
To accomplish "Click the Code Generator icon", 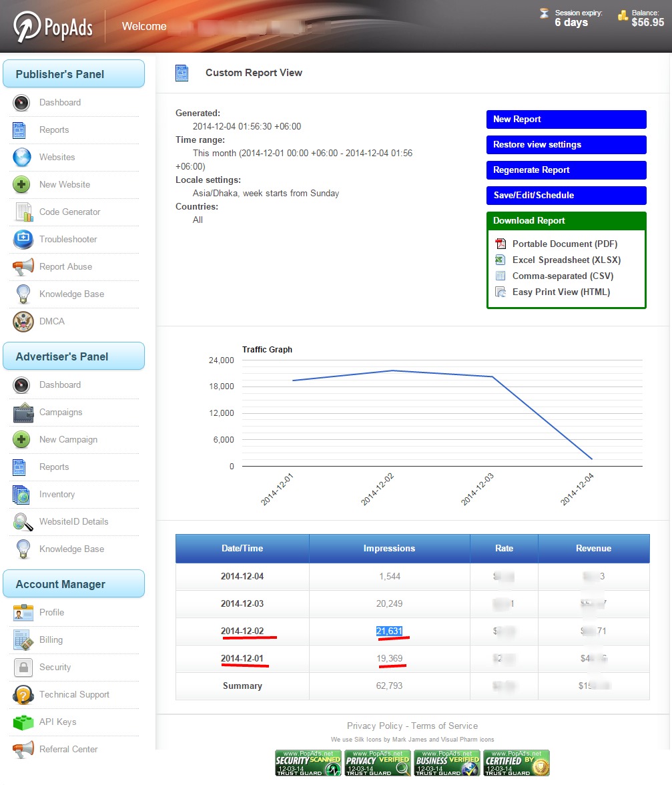I will click(23, 212).
